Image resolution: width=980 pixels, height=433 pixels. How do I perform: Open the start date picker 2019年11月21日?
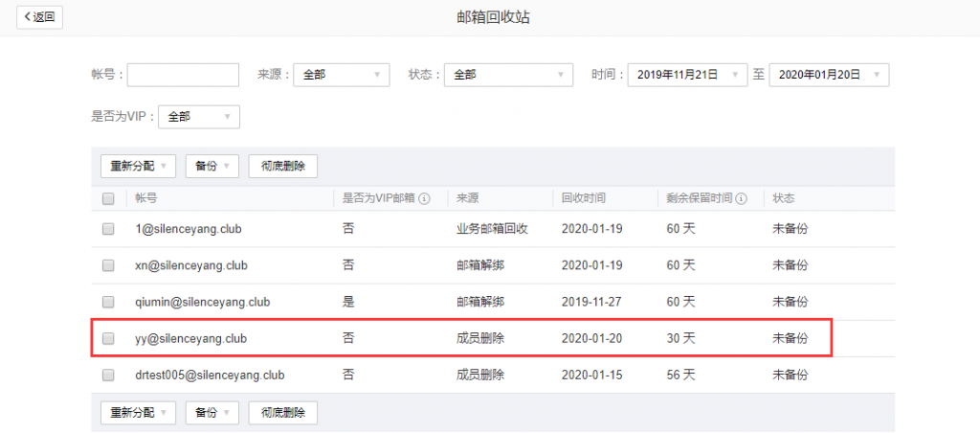coord(687,75)
